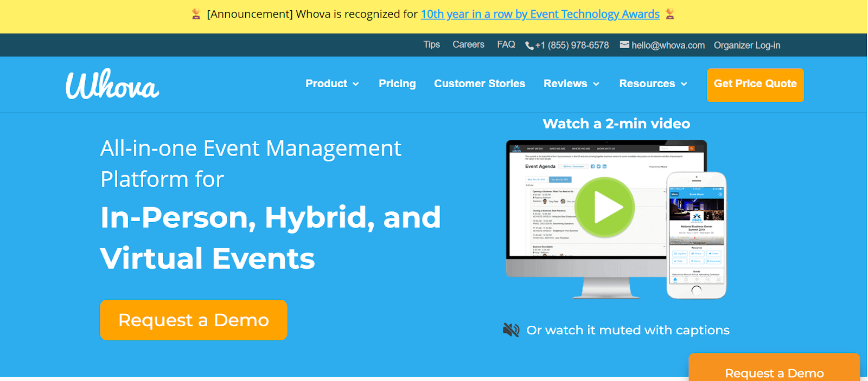This screenshot has width=868, height=381.
Task: Watch the video muted with captions
Action: pos(628,330)
